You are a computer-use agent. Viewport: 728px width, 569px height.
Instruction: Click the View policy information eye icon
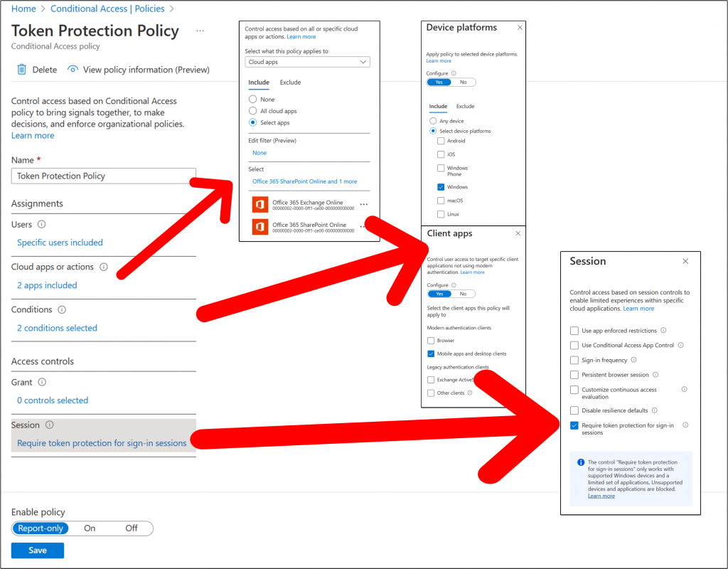(x=73, y=70)
